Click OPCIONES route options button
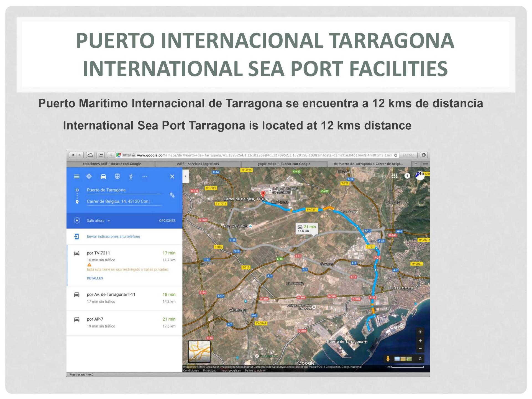532x399 pixels. pyautogui.click(x=167, y=221)
